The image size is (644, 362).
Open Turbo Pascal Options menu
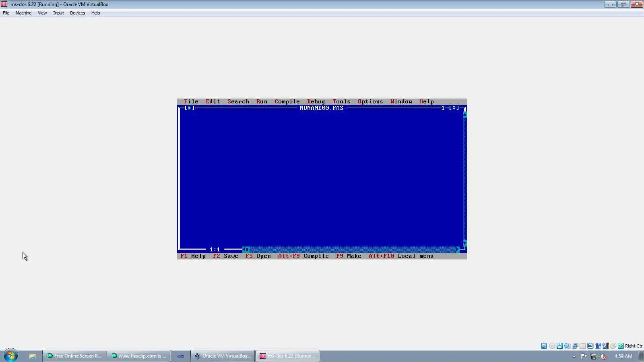pyautogui.click(x=370, y=101)
